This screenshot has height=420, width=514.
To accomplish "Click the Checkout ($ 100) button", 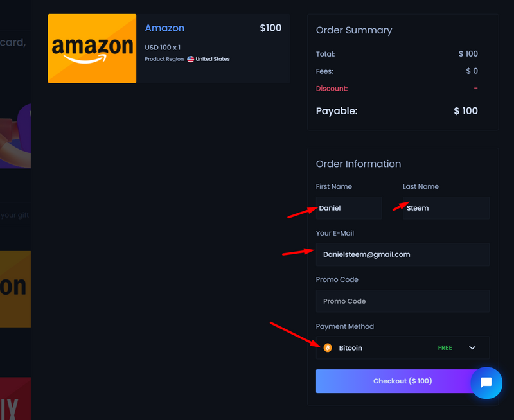I will pos(403,381).
